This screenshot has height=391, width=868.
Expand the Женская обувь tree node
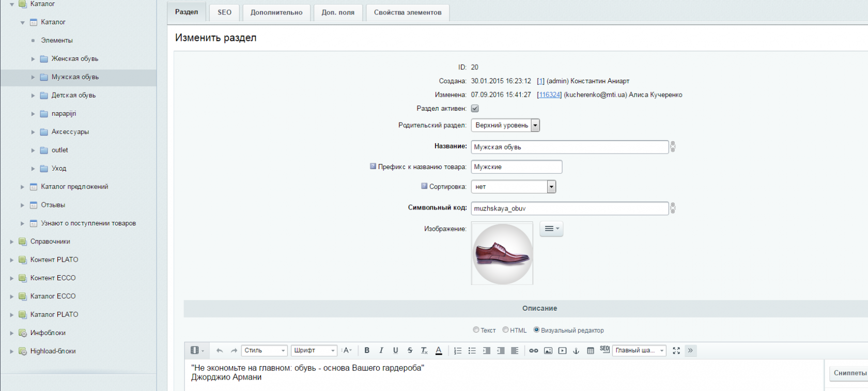coord(33,59)
